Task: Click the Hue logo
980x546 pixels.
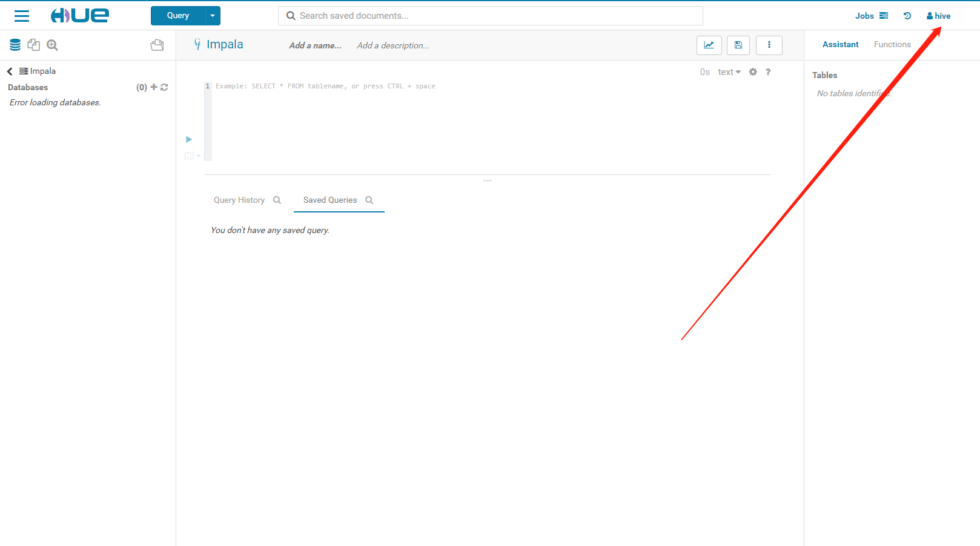Action: click(80, 16)
